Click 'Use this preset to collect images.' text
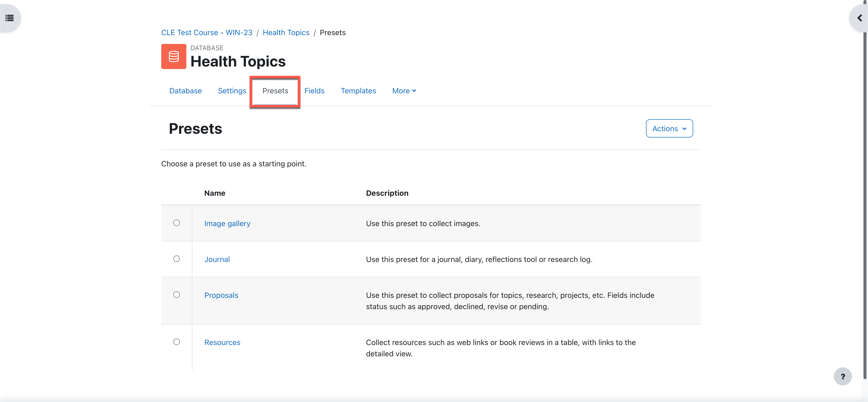This screenshot has width=868, height=402. pyautogui.click(x=423, y=224)
